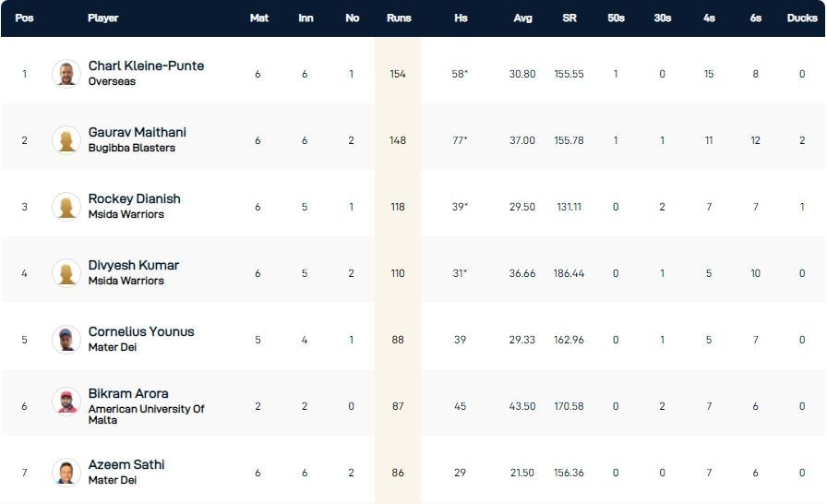Click Divyesh Kumar's avatar icon
The image size is (827, 504).
[x=66, y=273]
